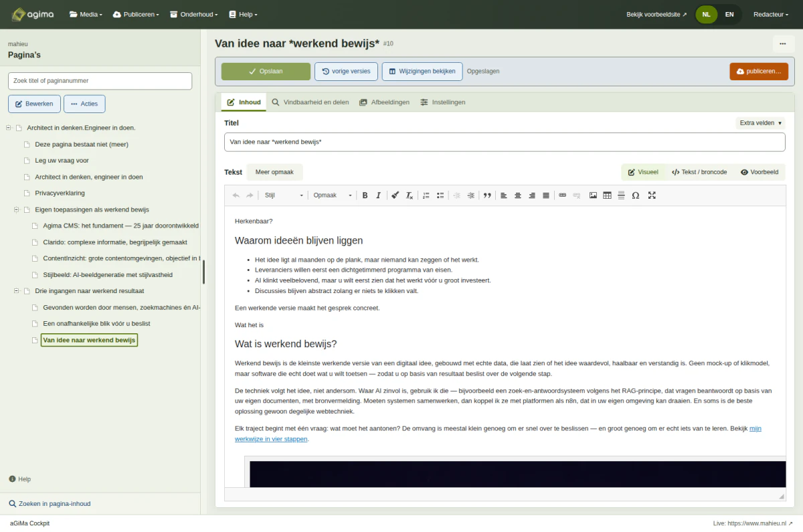Maximize the editor with the fullscreen icon
803x532 pixels.
click(652, 195)
